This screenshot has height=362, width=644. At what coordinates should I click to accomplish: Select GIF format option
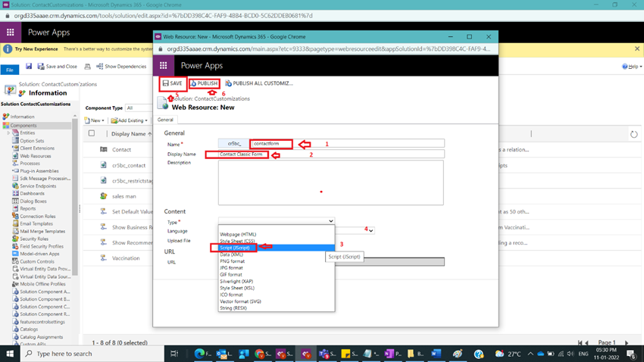[x=231, y=275]
